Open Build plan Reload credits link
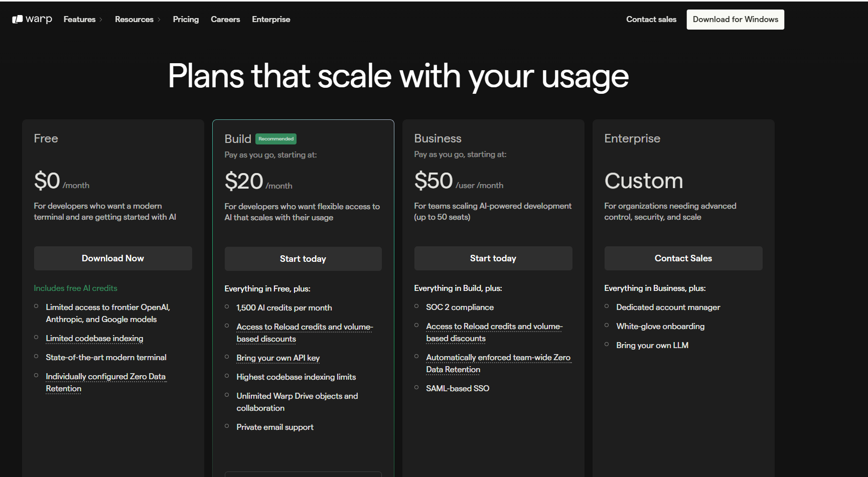This screenshot has height=477, width=868. [305, 327]
